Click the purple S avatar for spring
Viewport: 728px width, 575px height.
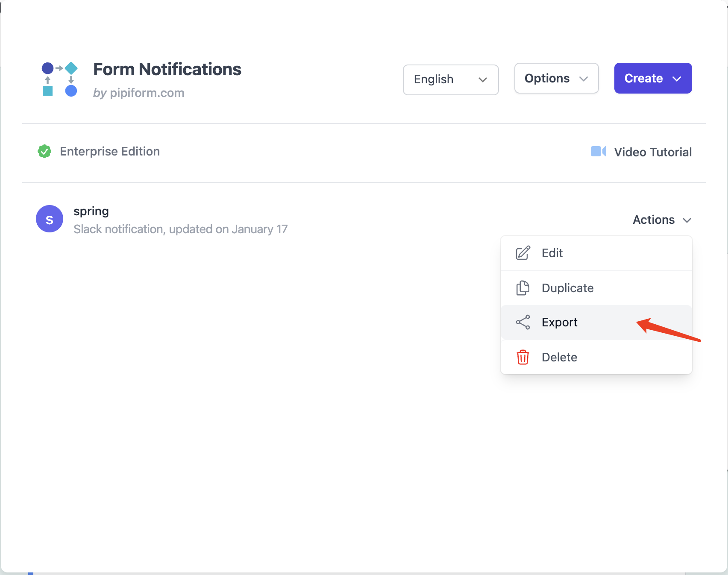point(50,219)
